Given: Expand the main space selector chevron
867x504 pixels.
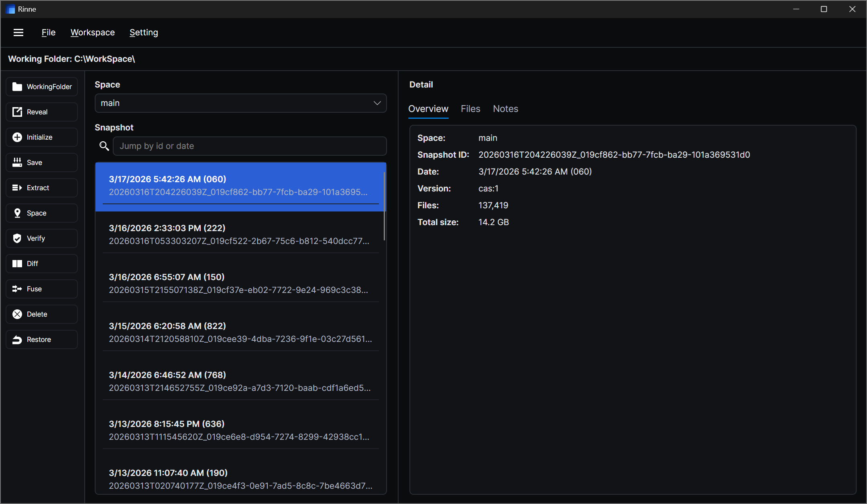Looking at the screenshot, I should click(377, 103).
